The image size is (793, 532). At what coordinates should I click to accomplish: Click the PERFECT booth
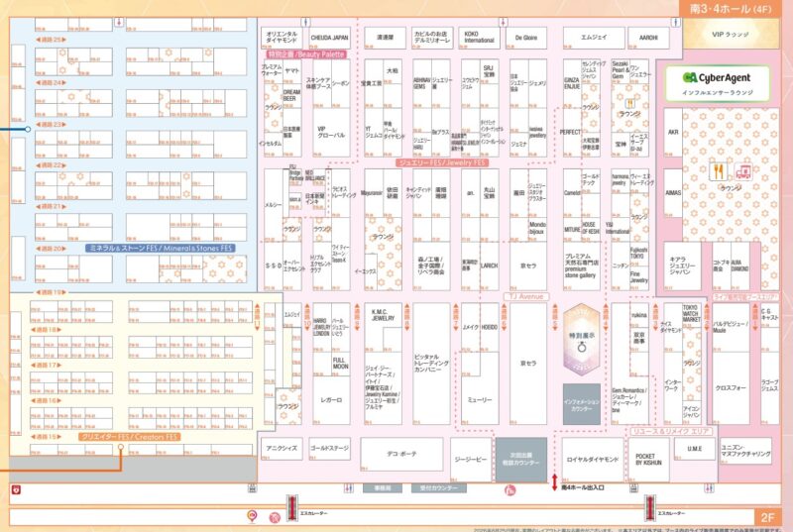pyautogui.click(x=572, y=133)
